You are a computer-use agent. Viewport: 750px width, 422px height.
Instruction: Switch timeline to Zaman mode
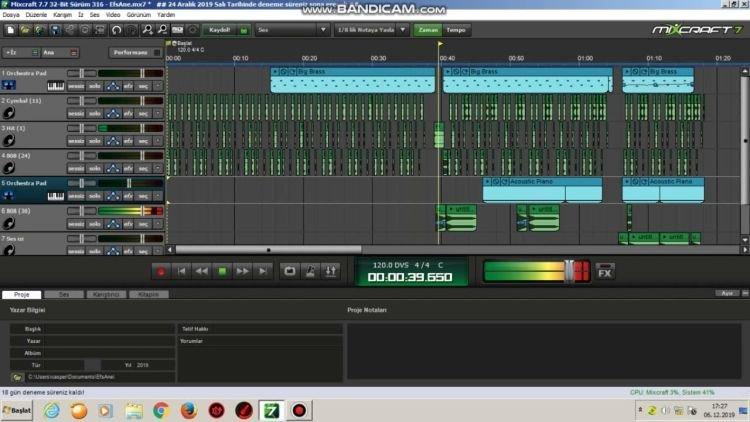(x=428, y=30)
